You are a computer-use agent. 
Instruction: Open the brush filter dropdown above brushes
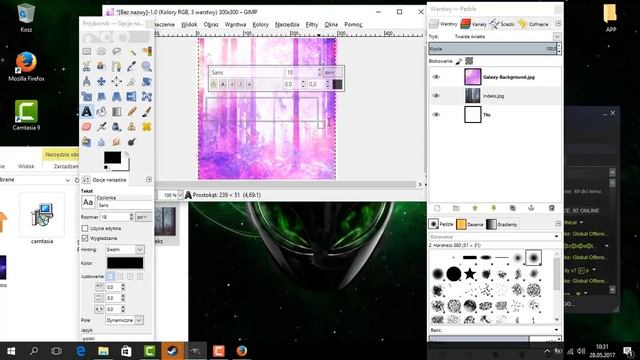[494, 237]
